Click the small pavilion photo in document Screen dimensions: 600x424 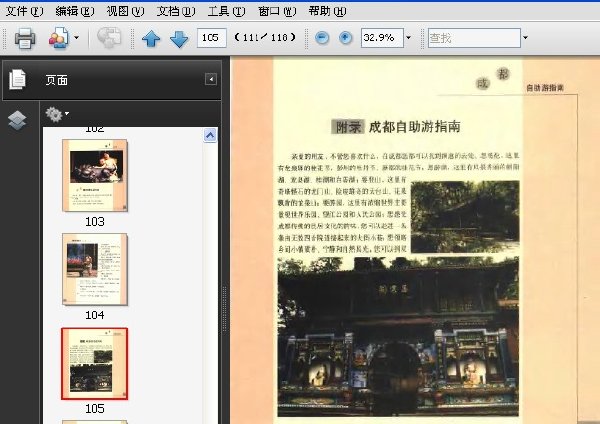pyautogui.click(x=465, y=217)
